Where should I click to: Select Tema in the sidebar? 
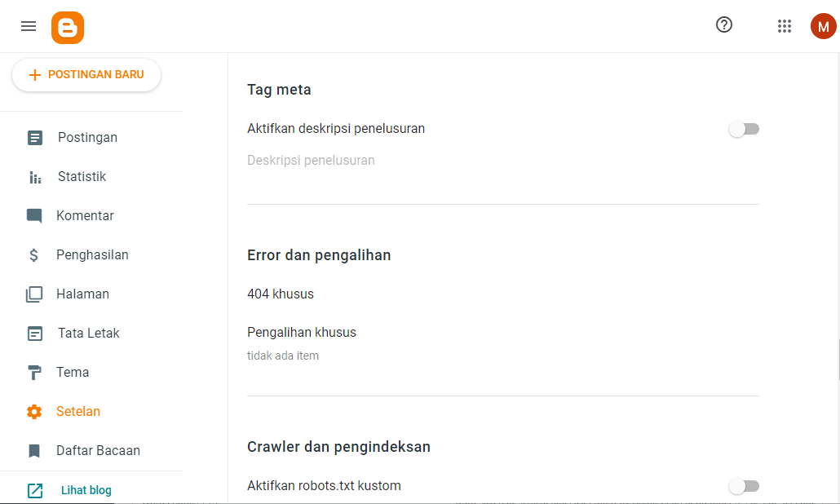[73, 372]
